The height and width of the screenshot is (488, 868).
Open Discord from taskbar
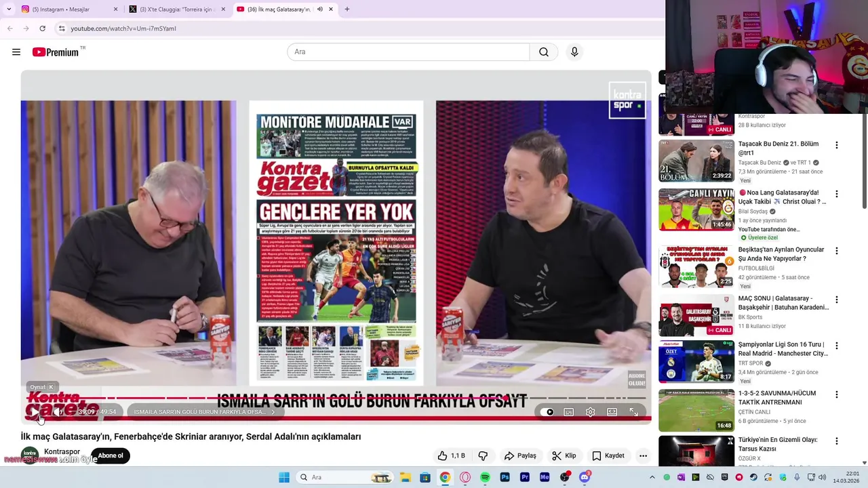(585, 477)
